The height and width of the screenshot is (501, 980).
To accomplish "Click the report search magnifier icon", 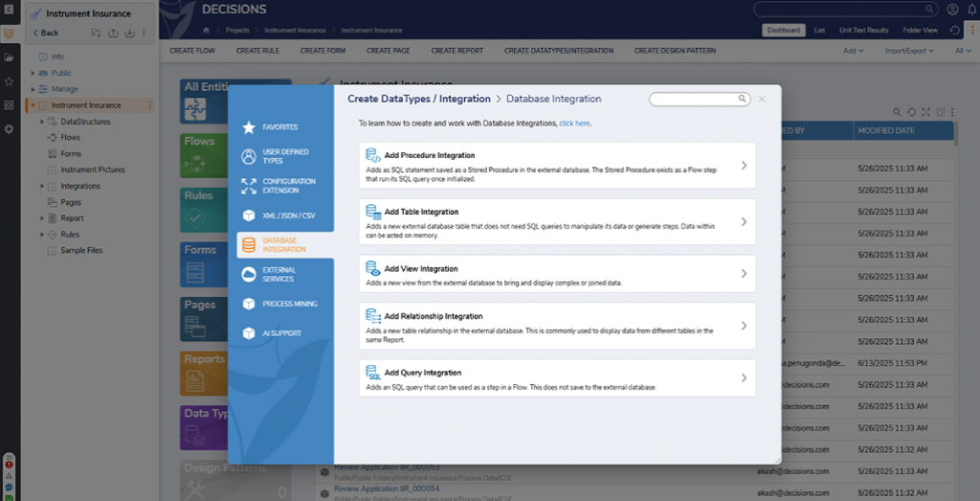I will click(x=897, y=112).
